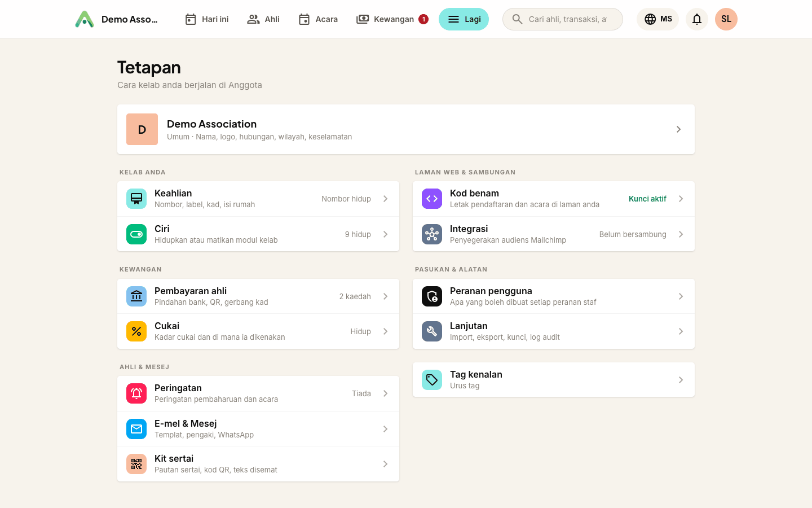Click the E-mel & Mesej envelope icon
Screen dimensions: 812x508
[136, 429]
